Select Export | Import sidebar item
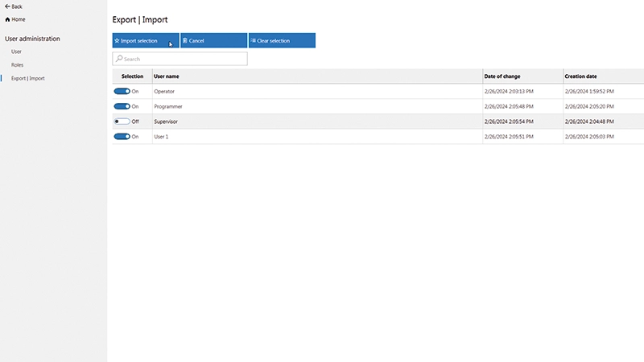Screen dimensions: 644x362 coord(27,78)
